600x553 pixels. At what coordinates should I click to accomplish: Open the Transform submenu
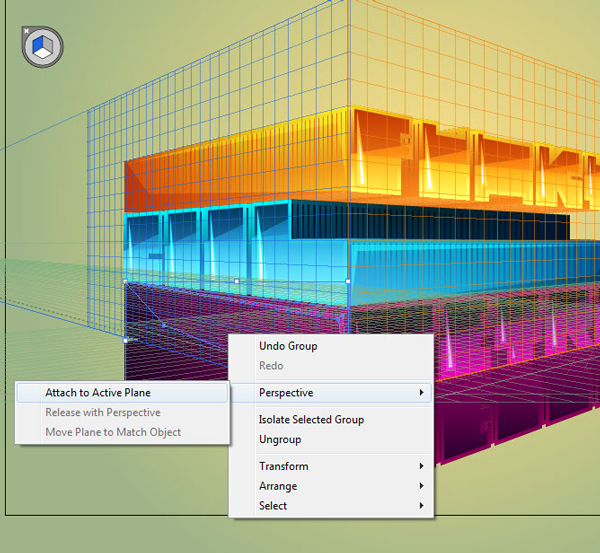click(331, 467)
